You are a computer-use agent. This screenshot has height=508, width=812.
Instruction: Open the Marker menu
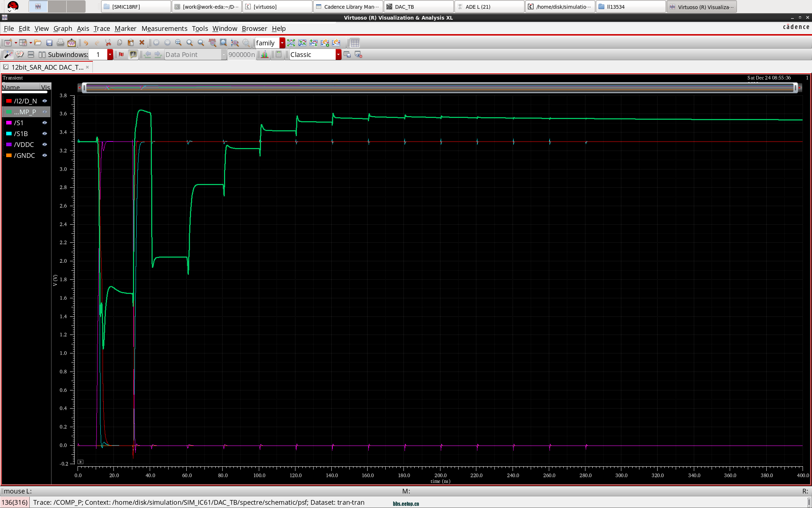(125, 28)
